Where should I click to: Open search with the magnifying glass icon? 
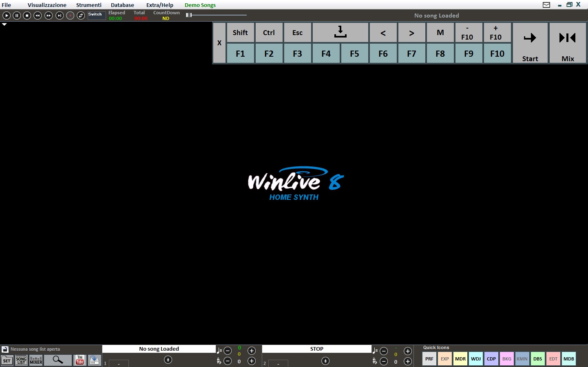[57, 360]
